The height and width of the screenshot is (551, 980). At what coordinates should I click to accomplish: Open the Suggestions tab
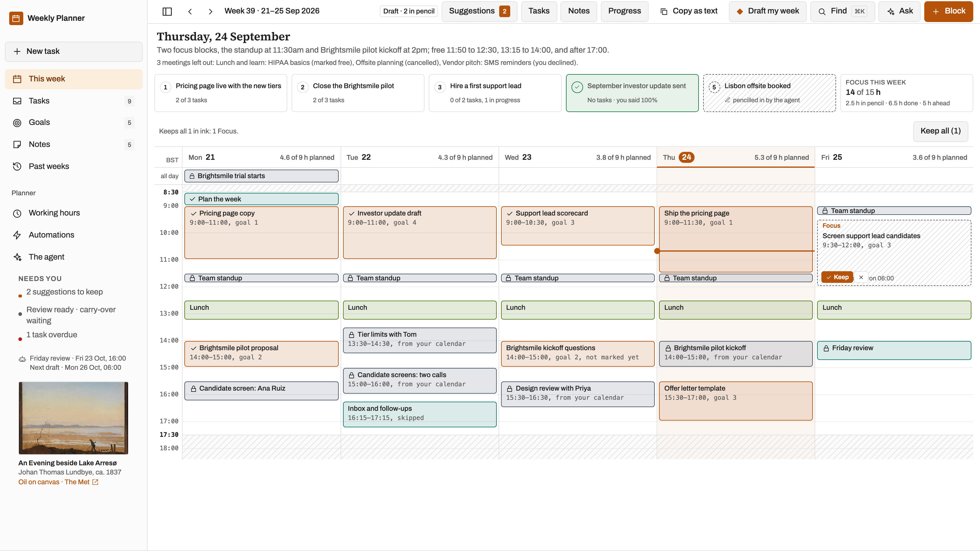pos(479,11)
